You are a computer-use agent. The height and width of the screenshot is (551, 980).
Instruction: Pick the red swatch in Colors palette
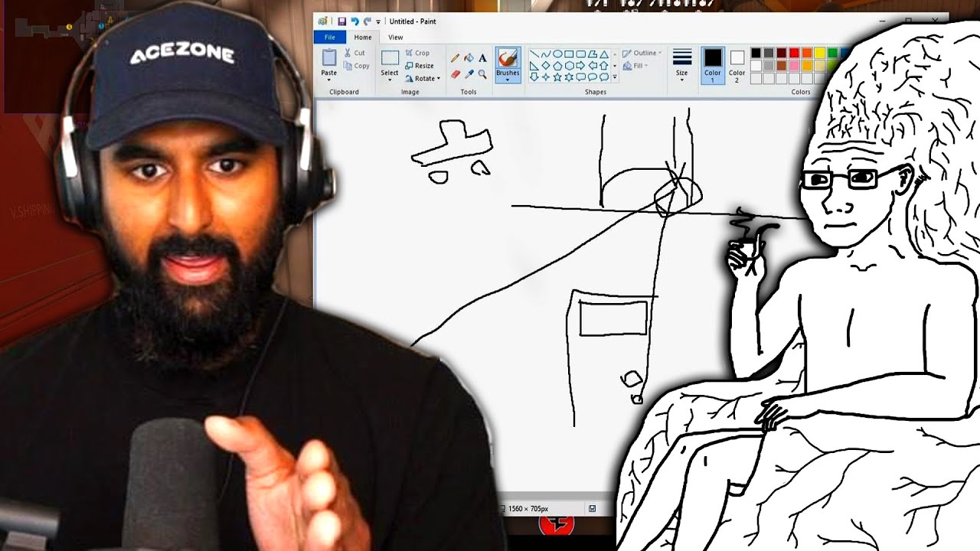click(794, 53)
